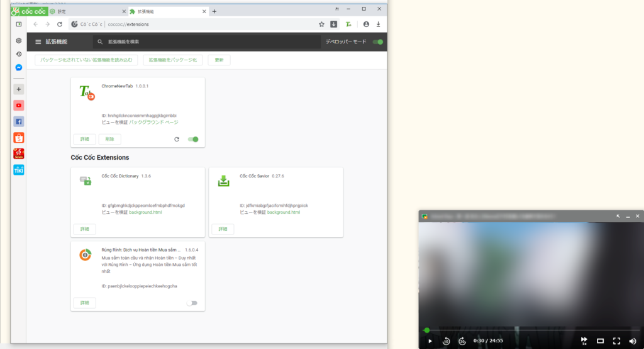Screen dimensions: 644x349
Task: Open Messenger from the sidebar
Action: (x=18, y=67)
